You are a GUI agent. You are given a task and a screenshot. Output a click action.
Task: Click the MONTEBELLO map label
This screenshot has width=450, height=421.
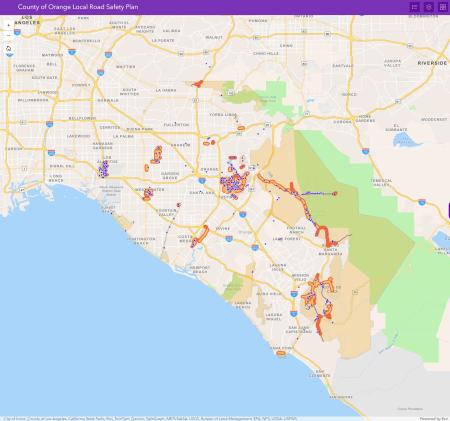tap(86, 41)
